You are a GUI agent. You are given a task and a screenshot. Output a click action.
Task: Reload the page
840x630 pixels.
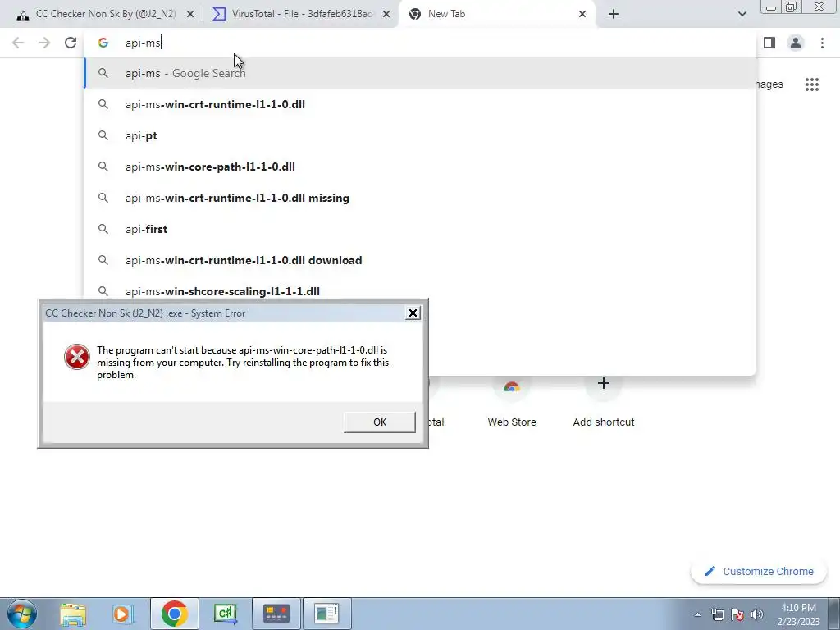(71, 43)
